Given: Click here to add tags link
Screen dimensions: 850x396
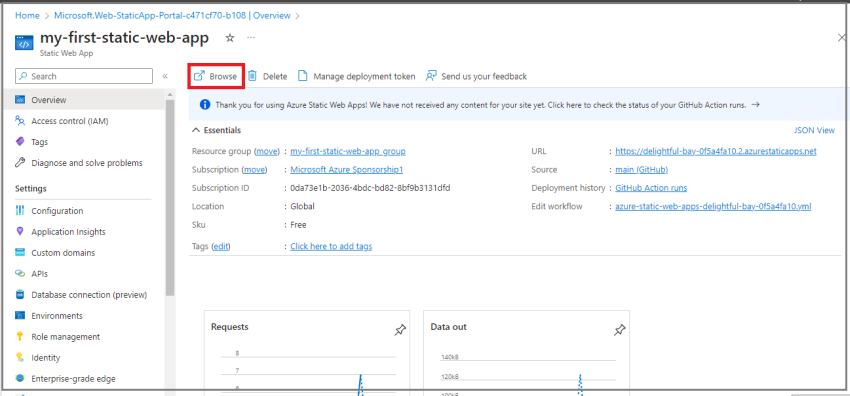Looking at the screenshot, I should 331,246.
